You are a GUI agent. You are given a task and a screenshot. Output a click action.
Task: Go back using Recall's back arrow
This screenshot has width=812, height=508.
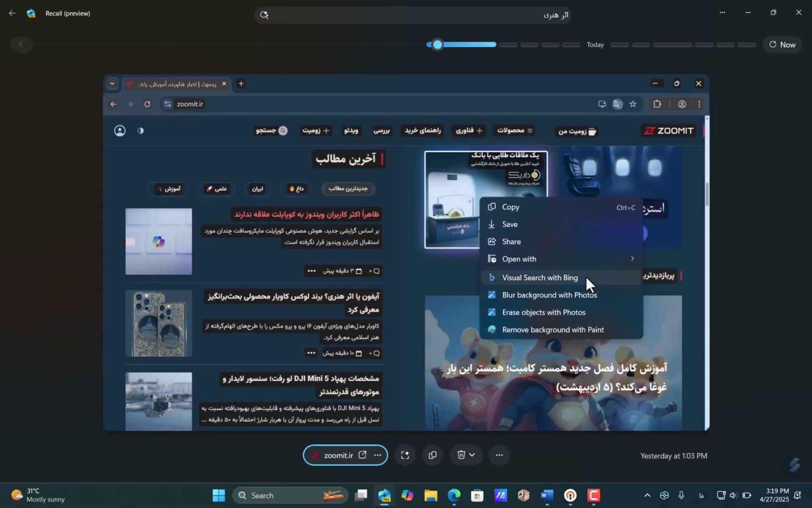click(12, 13)
